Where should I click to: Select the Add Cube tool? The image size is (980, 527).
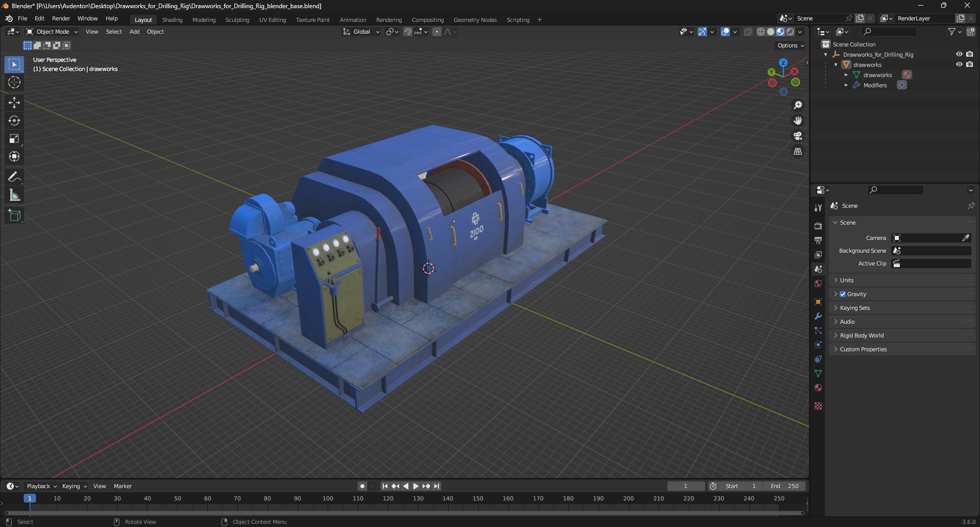[x=14, y=215]
